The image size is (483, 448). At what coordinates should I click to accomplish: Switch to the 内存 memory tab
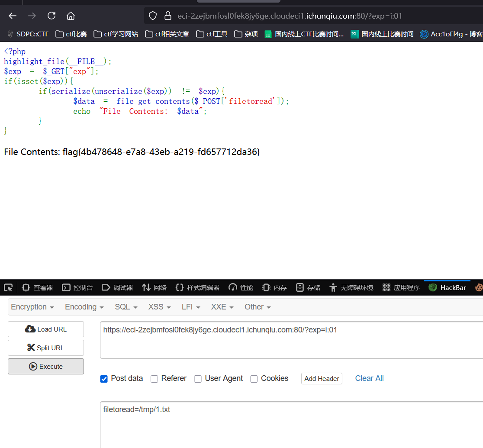click(274, 287)
